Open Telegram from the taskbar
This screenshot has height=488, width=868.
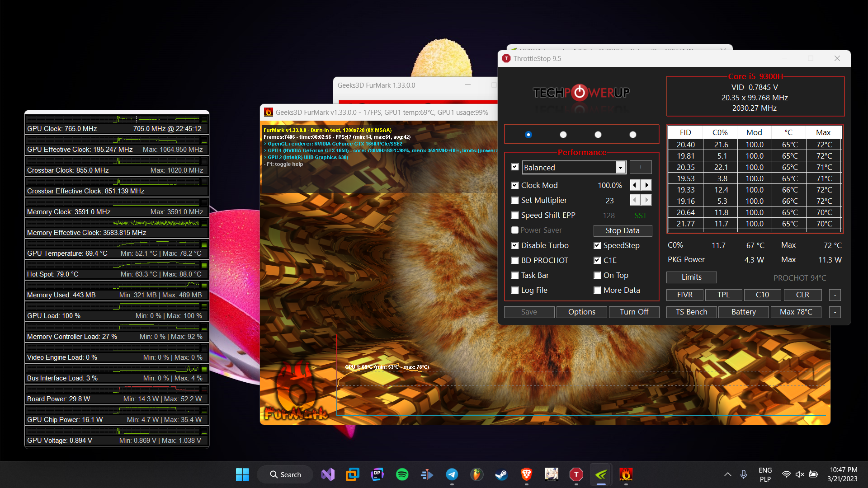452,474
